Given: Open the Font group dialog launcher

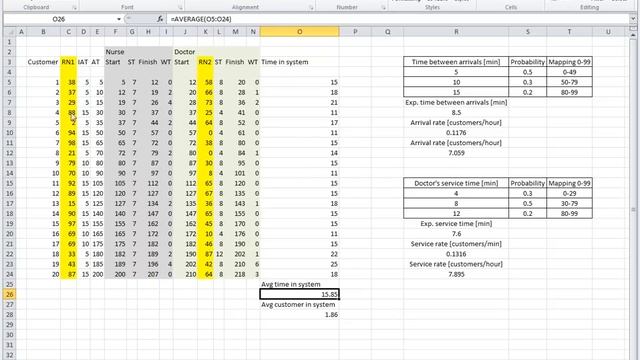Looking at the screenshot, I should click(x=180, y=8).
